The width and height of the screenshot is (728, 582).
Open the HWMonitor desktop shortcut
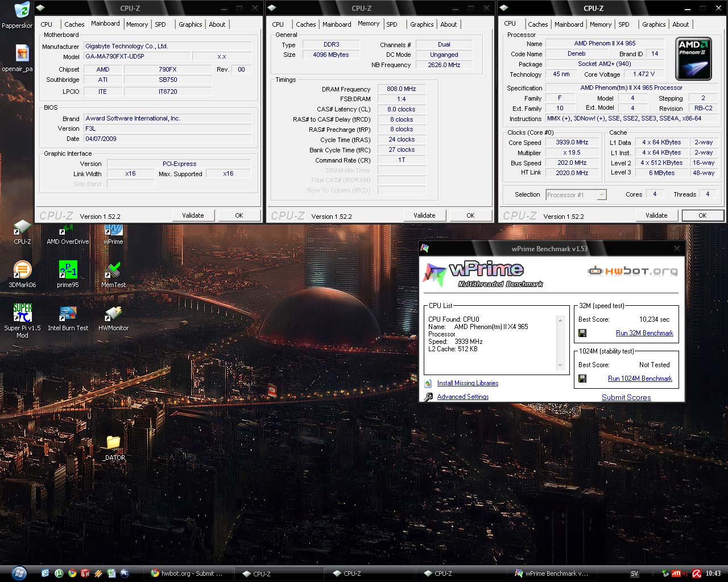pos(113,314)
